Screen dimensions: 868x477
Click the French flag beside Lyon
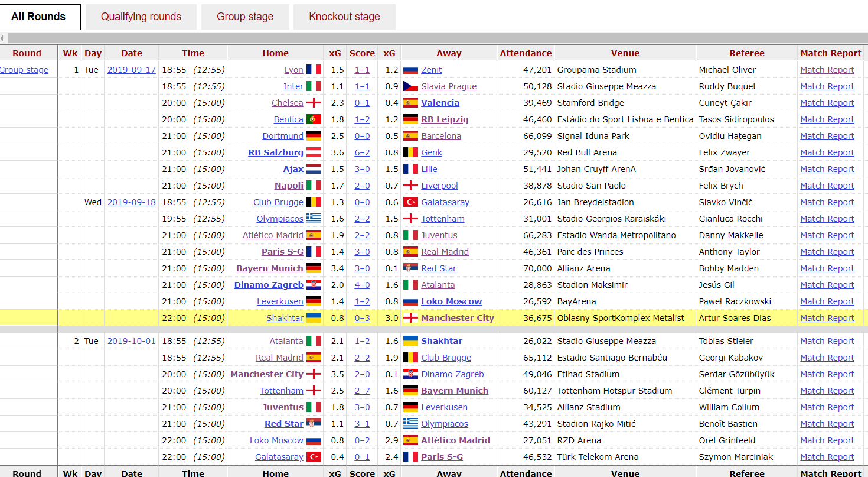[314, 70]
